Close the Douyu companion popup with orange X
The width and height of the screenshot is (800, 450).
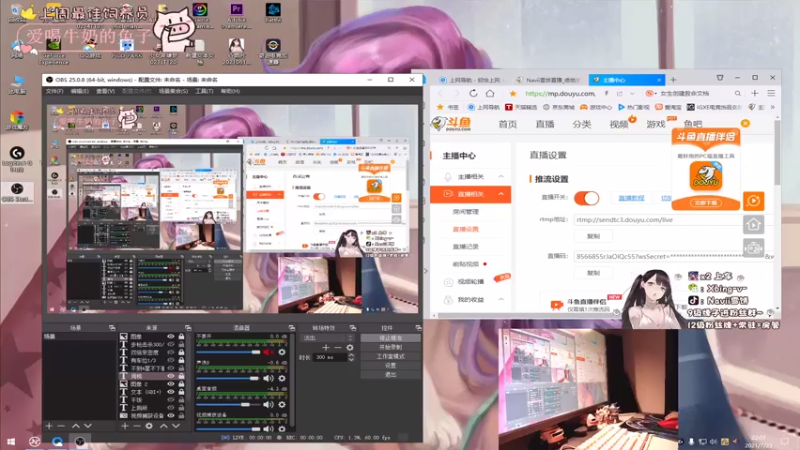tap(745, 123)
